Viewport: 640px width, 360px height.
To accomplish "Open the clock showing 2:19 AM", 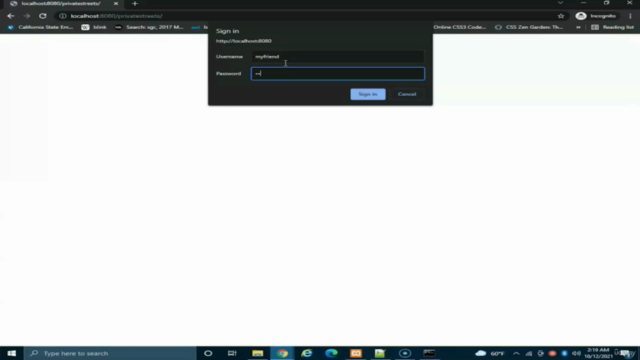I will [x=598, y=353].
